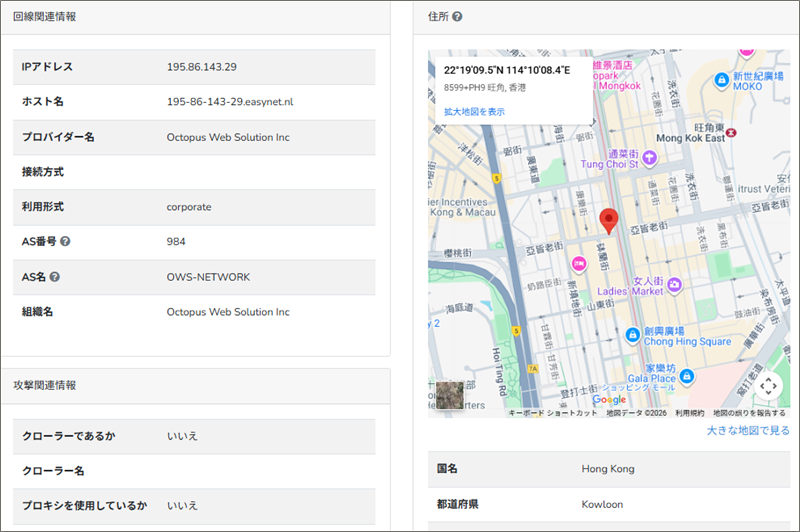Select the Tung Choi St marker icon

649,157
